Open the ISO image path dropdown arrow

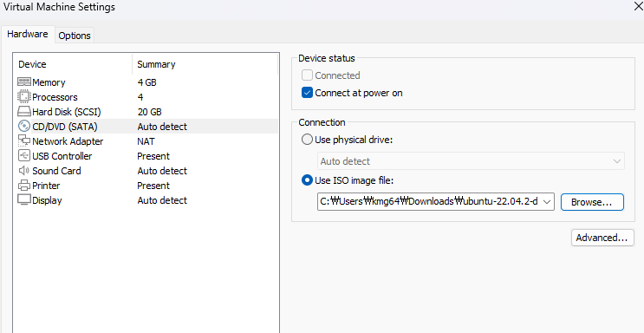[x=547, y=202]
